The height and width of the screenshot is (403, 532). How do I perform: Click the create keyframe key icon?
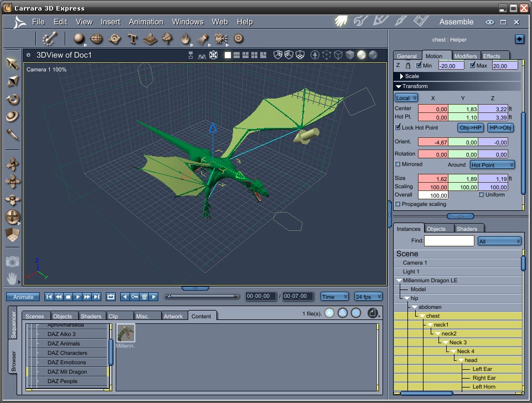coord(134,297)
